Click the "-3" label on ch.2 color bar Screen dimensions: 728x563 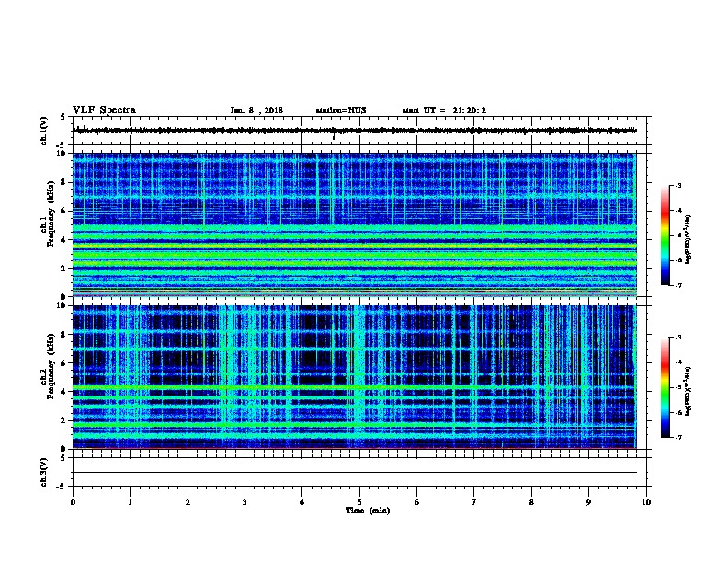[677, 338]
